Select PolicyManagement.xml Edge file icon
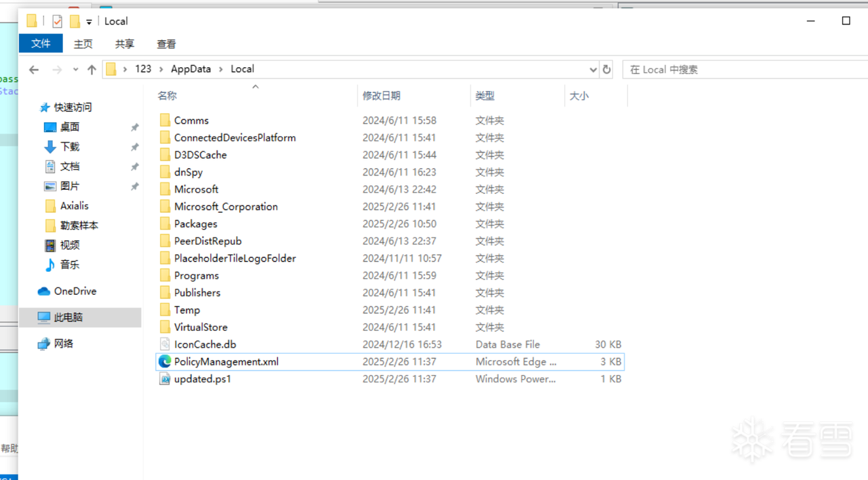 164,361
